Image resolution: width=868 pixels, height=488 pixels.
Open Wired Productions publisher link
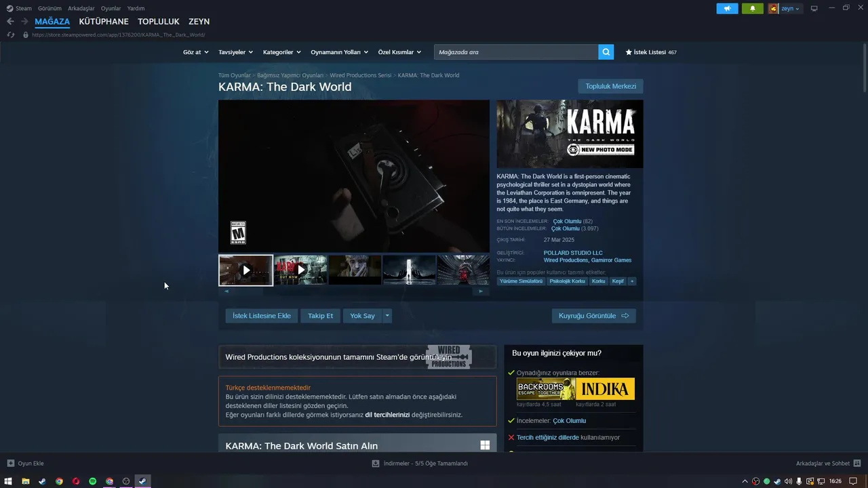click(566, 260)
